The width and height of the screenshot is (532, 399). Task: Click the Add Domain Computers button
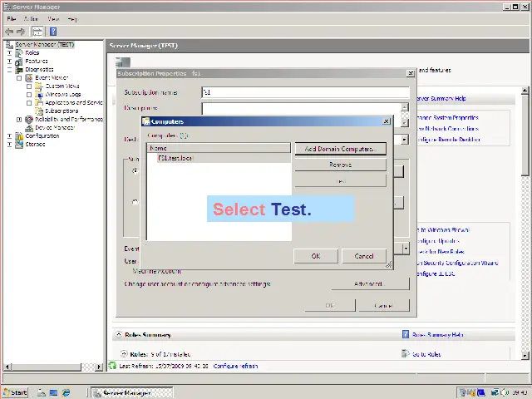[340, 149]
